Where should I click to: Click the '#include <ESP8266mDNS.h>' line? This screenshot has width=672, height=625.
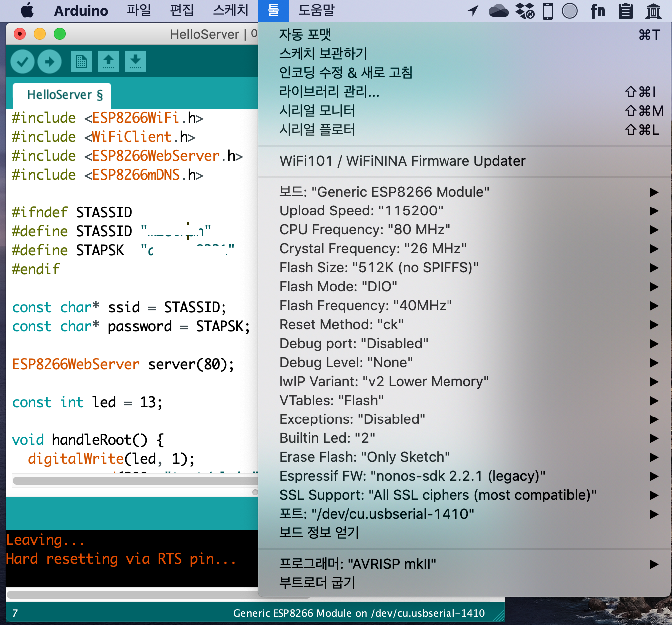click(x=108, y=175)
